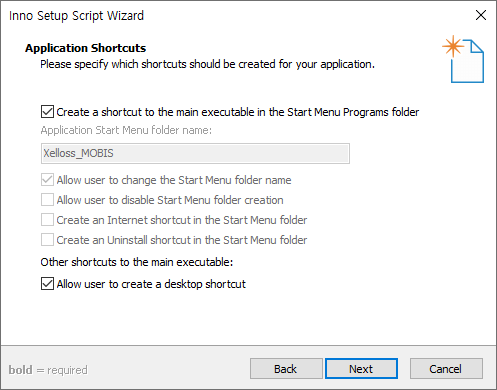Check Create an Uninstall shortcut checkbox
Screen dimensions: 497x390
47,240
